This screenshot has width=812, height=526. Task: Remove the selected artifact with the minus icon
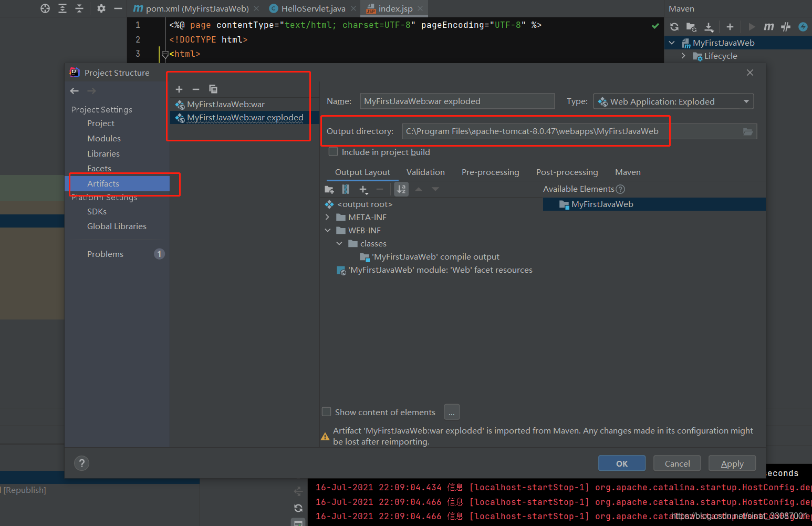pyautogui.click(x=196, y=89)
